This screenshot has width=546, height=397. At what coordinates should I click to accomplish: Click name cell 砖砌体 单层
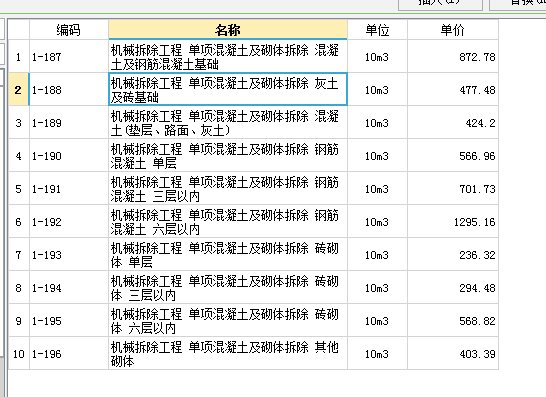tap(228, 255)
